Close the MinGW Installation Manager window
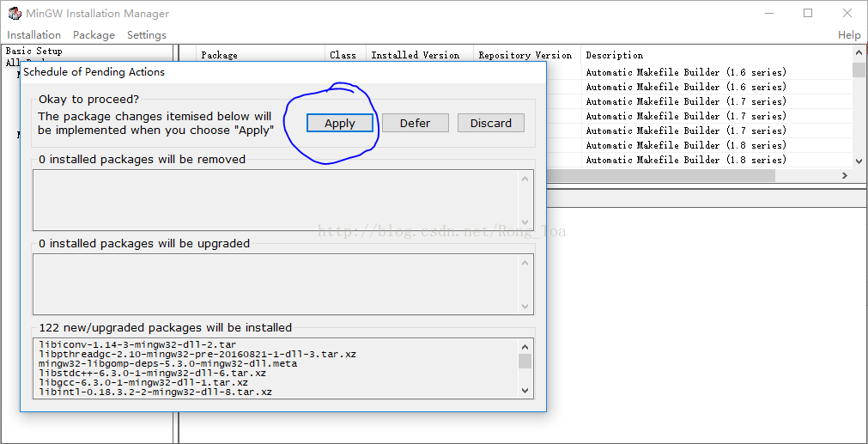The height and width of the screenshot is (444, 868). point(847,13)
